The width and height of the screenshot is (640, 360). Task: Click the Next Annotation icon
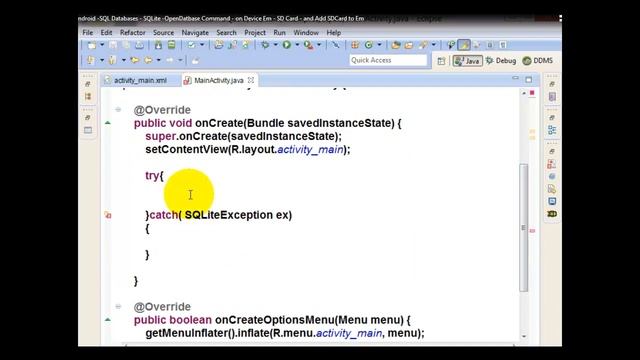pos(91,60)
